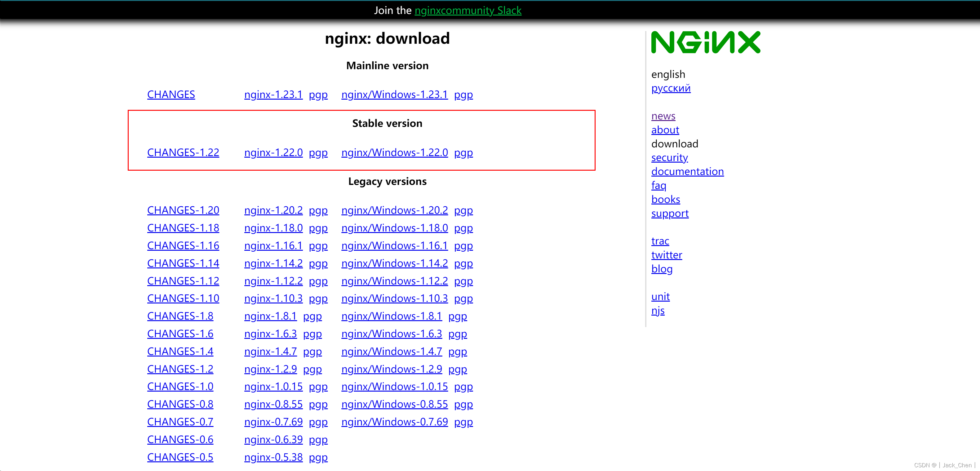This screenshot has width=980, height=471.
Task: Open CHANGES-1.18 changelog
Action: pos(183,228)
